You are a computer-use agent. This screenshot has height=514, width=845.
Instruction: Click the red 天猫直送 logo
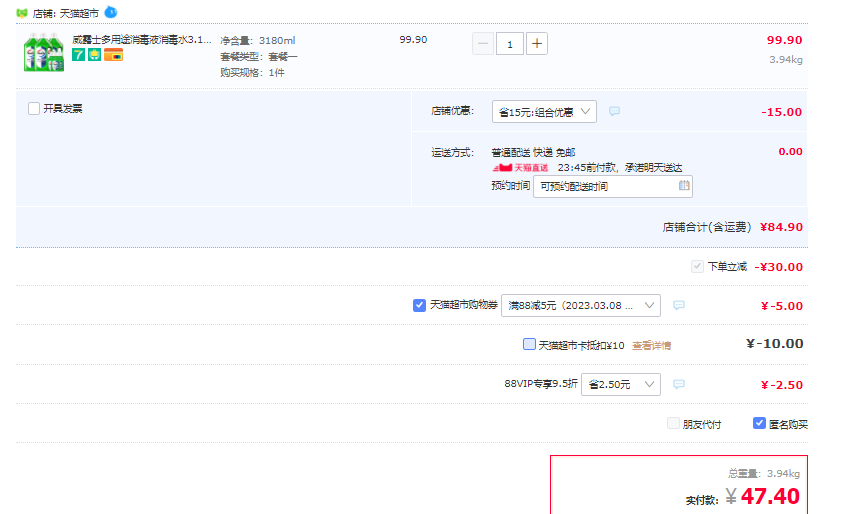[x=520, y=168]
